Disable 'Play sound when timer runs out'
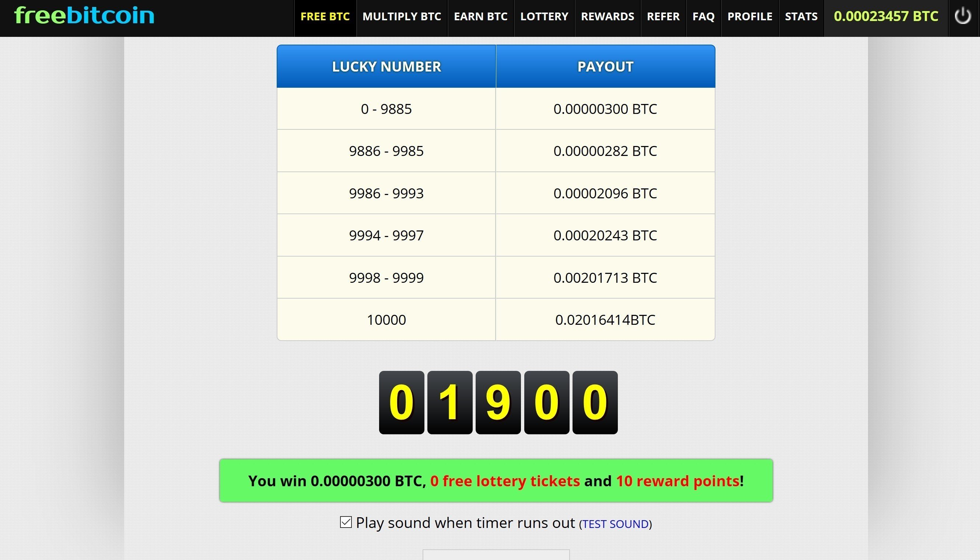 tap(346, 522)
